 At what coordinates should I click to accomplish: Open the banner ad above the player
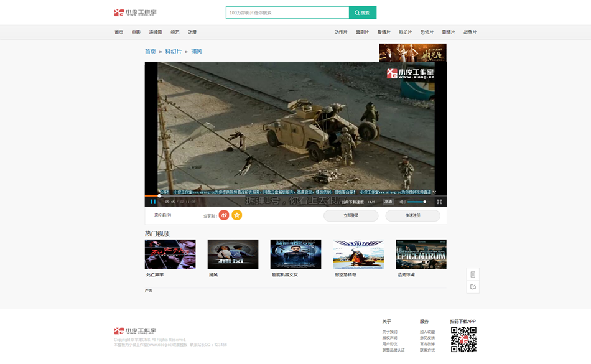coord(412,52)
